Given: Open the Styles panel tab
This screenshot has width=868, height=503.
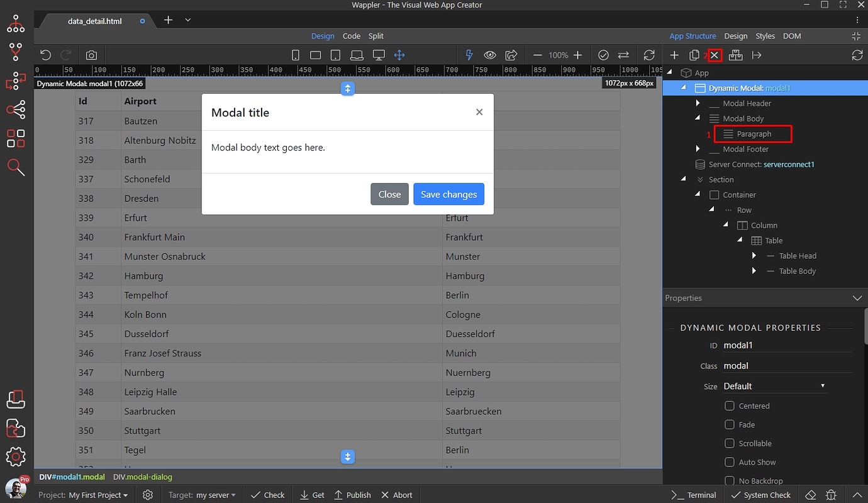Looking at the screenshot, I should [765, 36].
